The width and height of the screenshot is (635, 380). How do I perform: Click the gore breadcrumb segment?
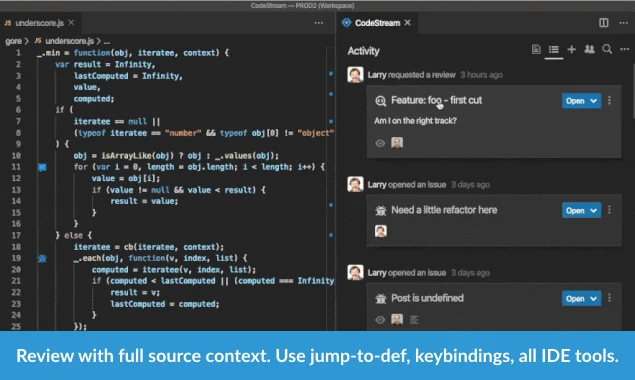coord(13,41)
